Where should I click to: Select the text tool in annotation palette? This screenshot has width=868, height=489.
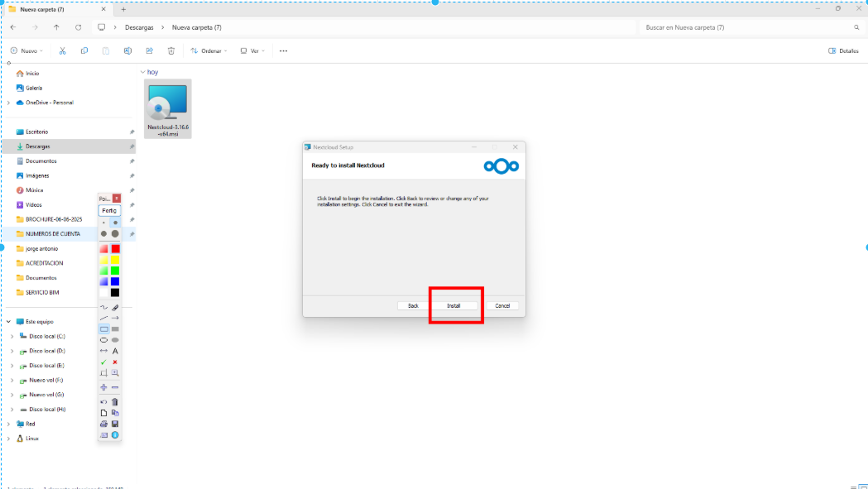[x=115, y=351]
